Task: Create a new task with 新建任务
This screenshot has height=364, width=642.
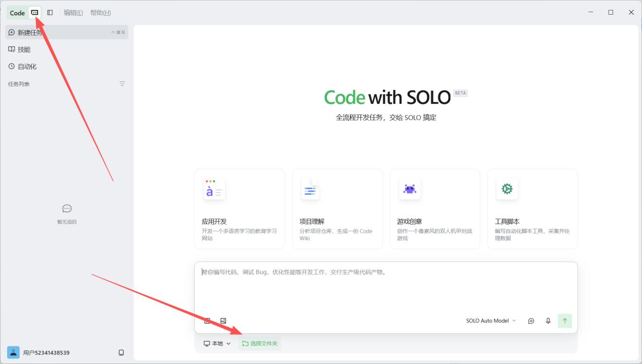Action: coord(67,32)
